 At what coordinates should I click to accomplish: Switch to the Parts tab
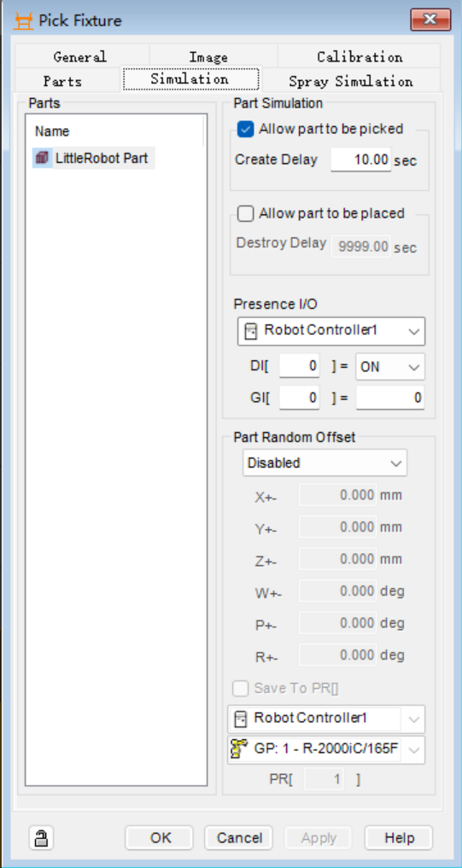[x=62, y=81]
